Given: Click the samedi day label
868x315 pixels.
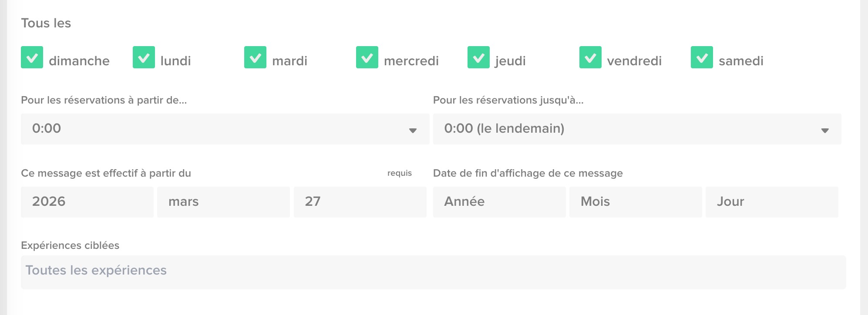Looking at the screenshot, I should pos(741,61).
